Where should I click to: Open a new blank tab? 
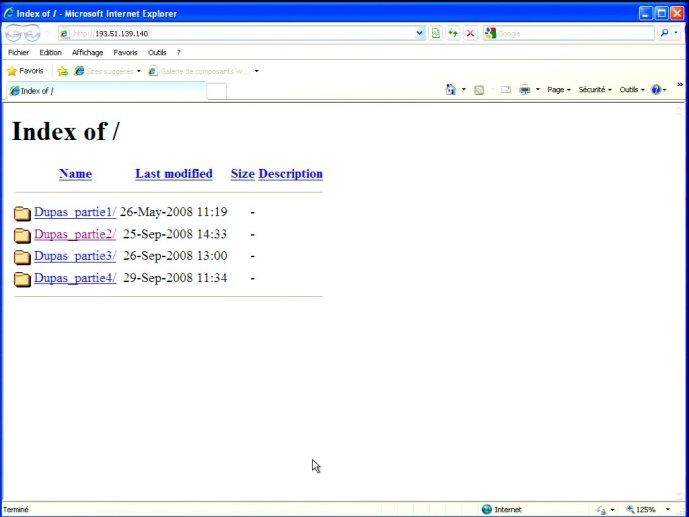(217, 91)
